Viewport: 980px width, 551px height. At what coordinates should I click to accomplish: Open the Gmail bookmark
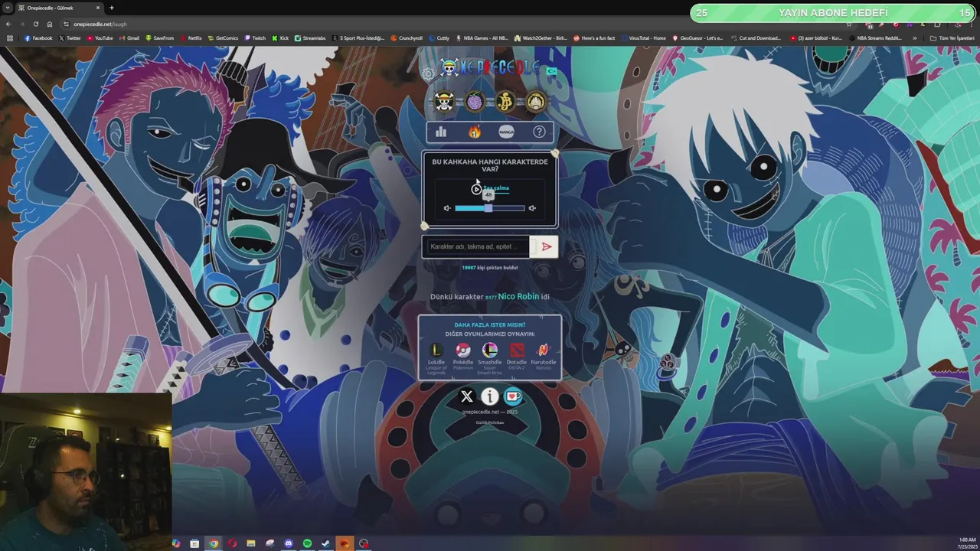pyautogui.click(x=129, y=37)
